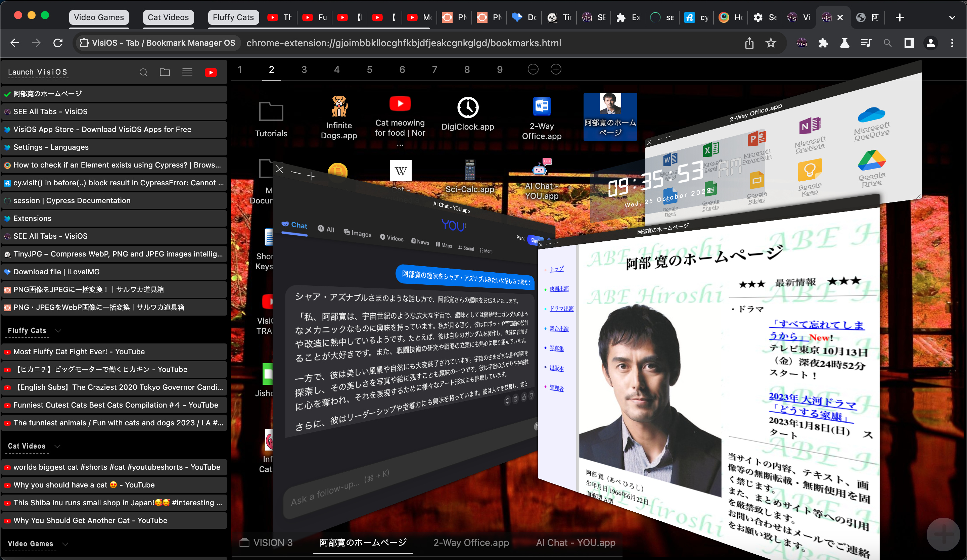The height and width of the screenshot is (560, 967).
Task: Switch to desktop 5
Action: coord(369,69)
